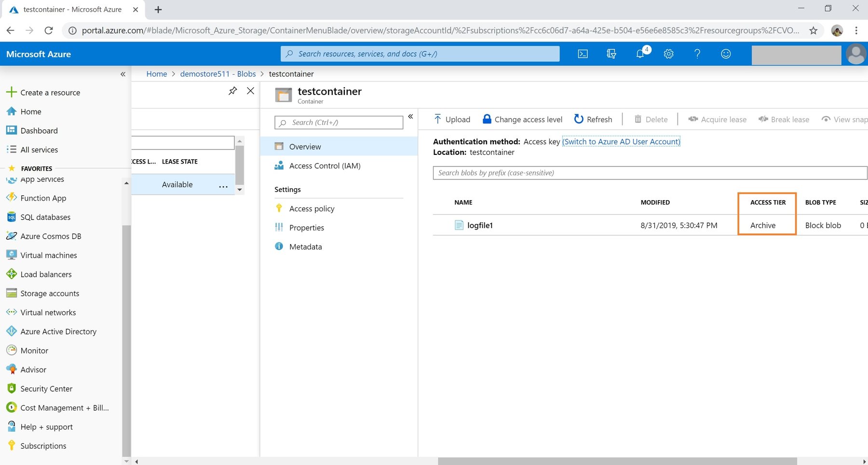The width and height of the screenshot is (868, 465).
Task: Collapse the testcontainer settings menu panel
Action: [411, 116]
